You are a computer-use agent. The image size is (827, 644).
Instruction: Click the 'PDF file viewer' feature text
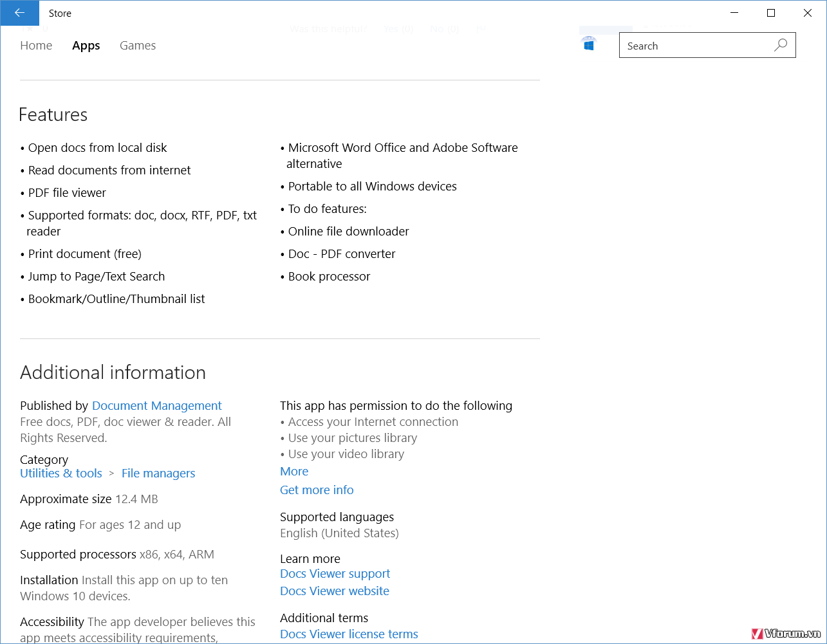67,193
